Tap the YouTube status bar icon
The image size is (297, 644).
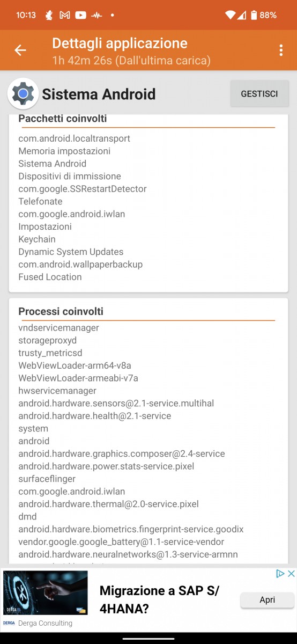coord(80,16)
